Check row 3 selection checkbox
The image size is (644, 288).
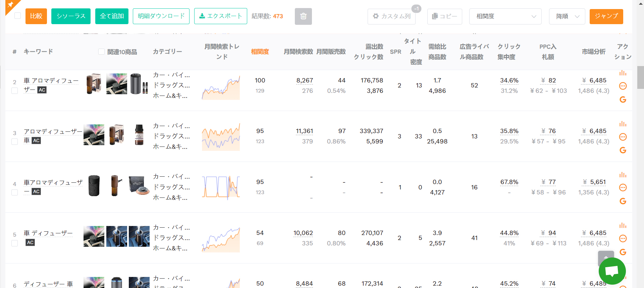pos(15,141)
